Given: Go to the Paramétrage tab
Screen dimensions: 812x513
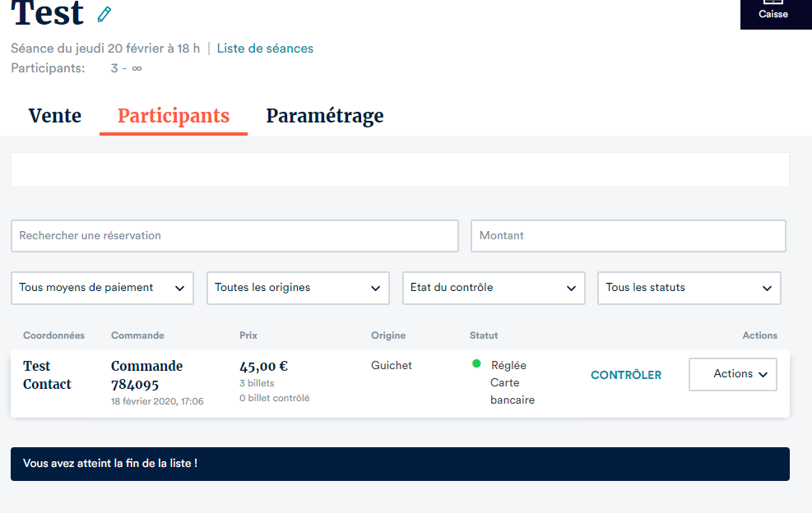Looking at the screenshot, I should pos(324,116).
